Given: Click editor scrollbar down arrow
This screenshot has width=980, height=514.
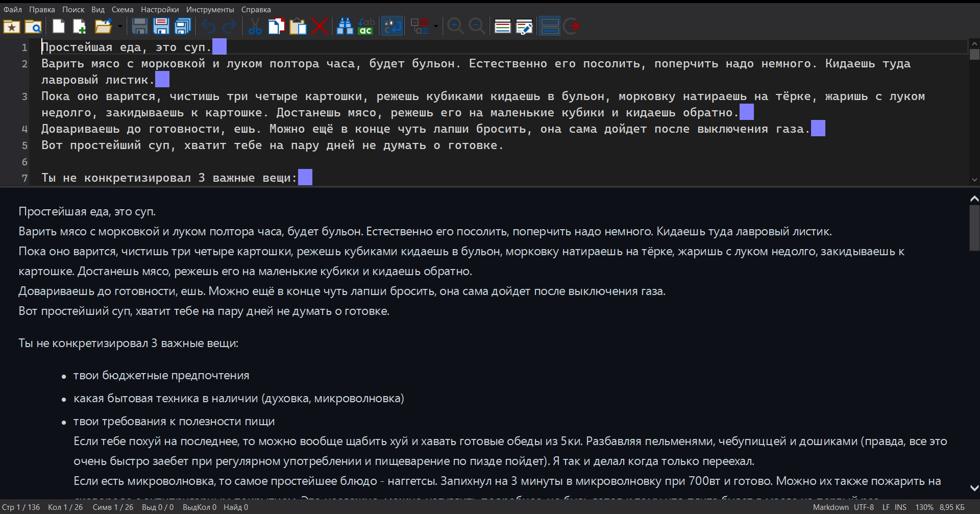Looking at the screenshot, I should [974, 180].
